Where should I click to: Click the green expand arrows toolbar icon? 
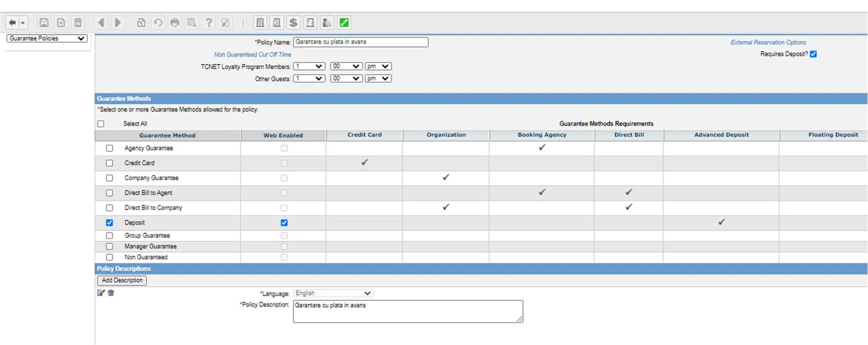coord(344,23)
